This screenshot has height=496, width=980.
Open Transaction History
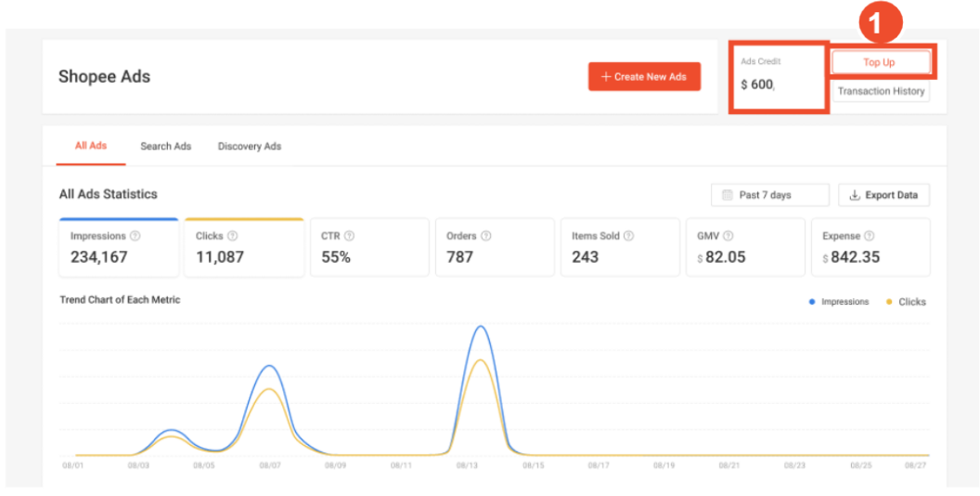point(881,91)
